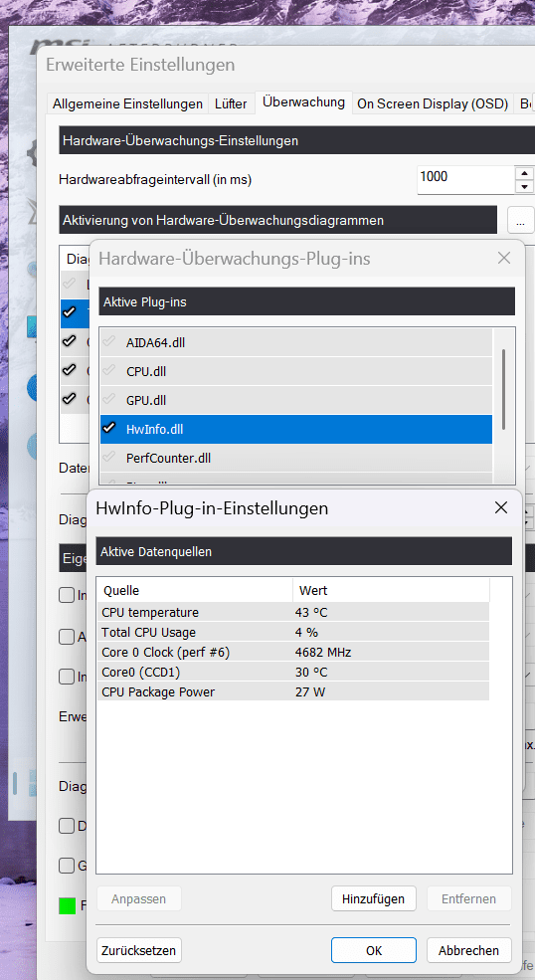Toggle the selected diagram row checkmark in the Erweiterte Einstellungen window
The width and height of the screenshot is (535, 980).
coord(69,311)
